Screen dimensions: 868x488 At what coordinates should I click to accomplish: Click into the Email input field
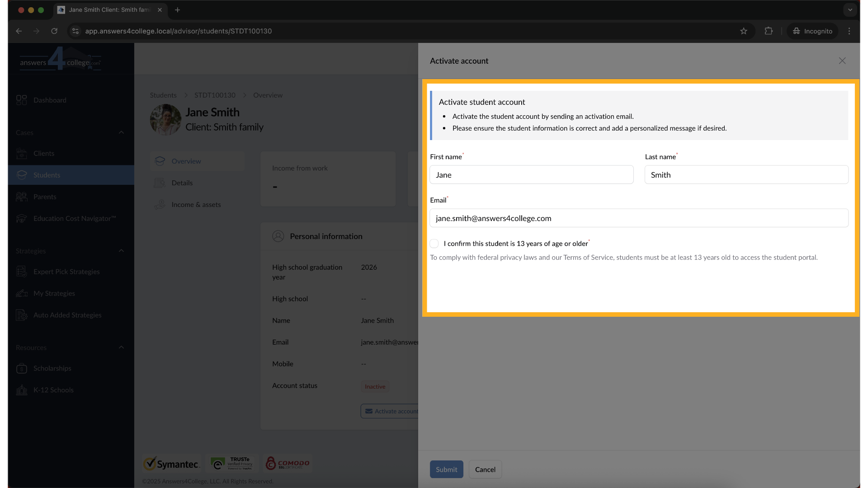click(x=638, y=218)
